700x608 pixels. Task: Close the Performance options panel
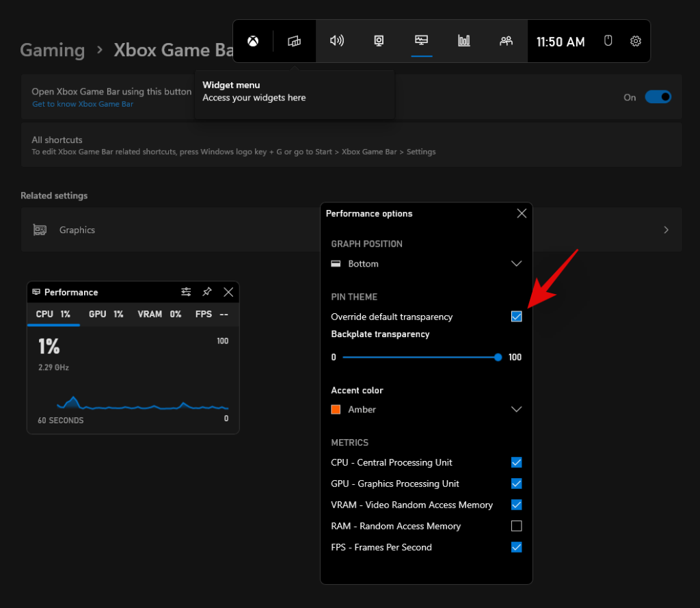(x=522, y=213)
